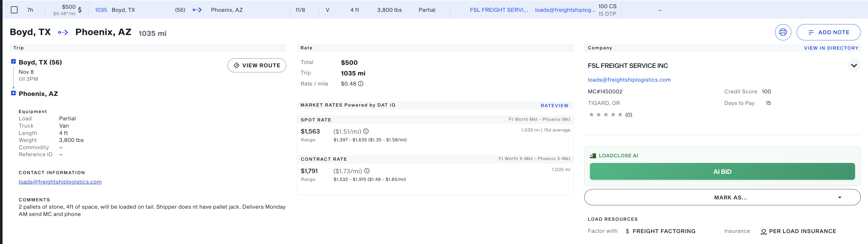Click the Phoenix, AZ destination marker icon
Screen dimensions: 868x244
[13, 93]
